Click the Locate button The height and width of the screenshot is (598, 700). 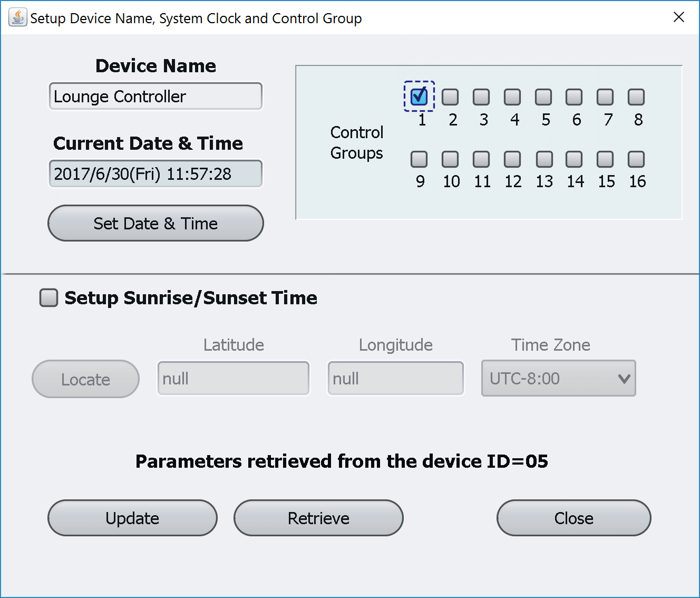click(85, 379)
